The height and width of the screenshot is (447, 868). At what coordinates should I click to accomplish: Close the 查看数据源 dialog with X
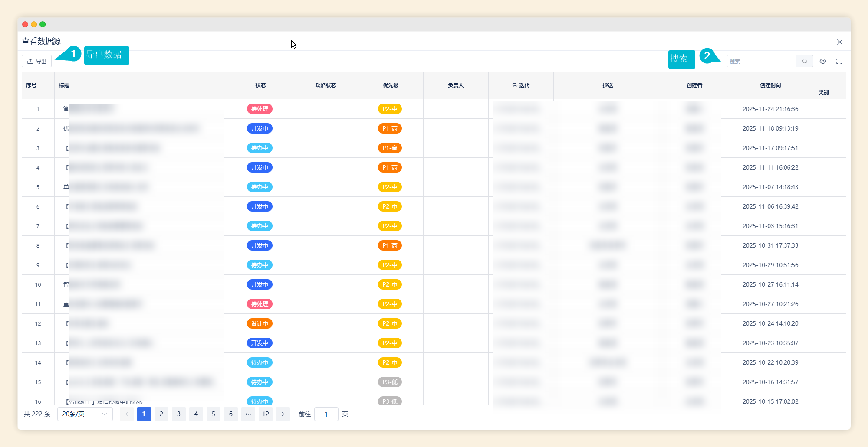[839, 42]
